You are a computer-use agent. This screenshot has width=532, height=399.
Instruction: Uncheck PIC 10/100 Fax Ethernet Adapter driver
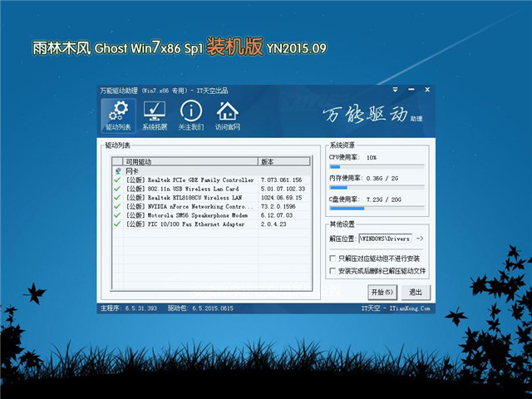[x=117, y=224]
